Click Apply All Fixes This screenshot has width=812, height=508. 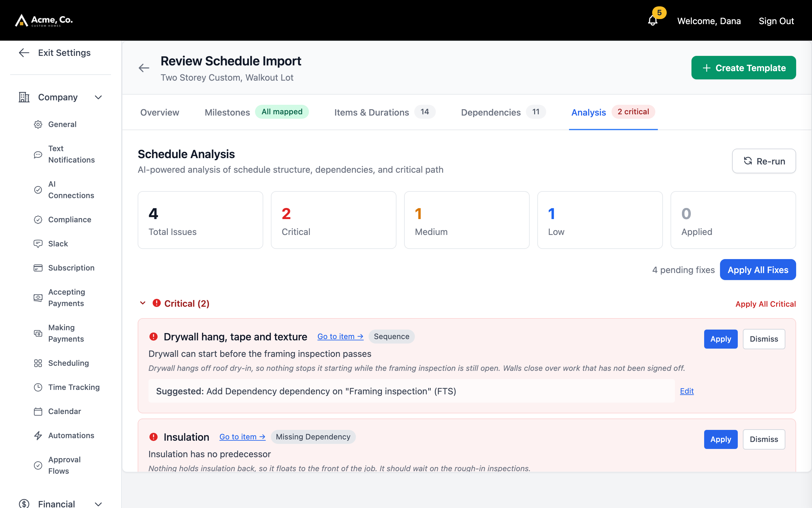pyautogui.click(x=758, y=270)
